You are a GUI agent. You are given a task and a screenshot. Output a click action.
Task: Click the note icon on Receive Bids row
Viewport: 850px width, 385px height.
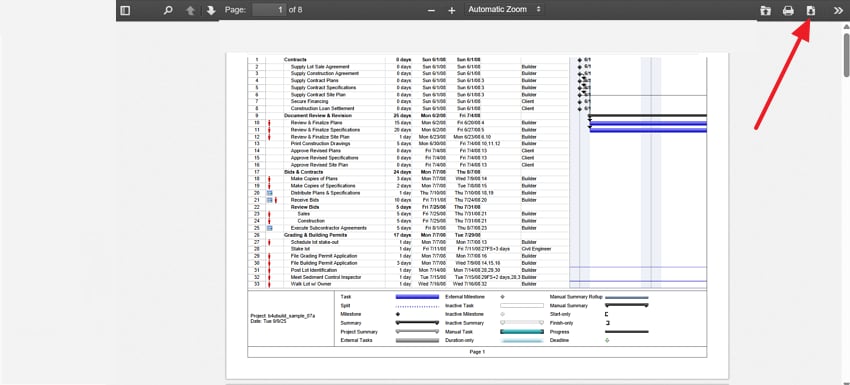(269, 200)
